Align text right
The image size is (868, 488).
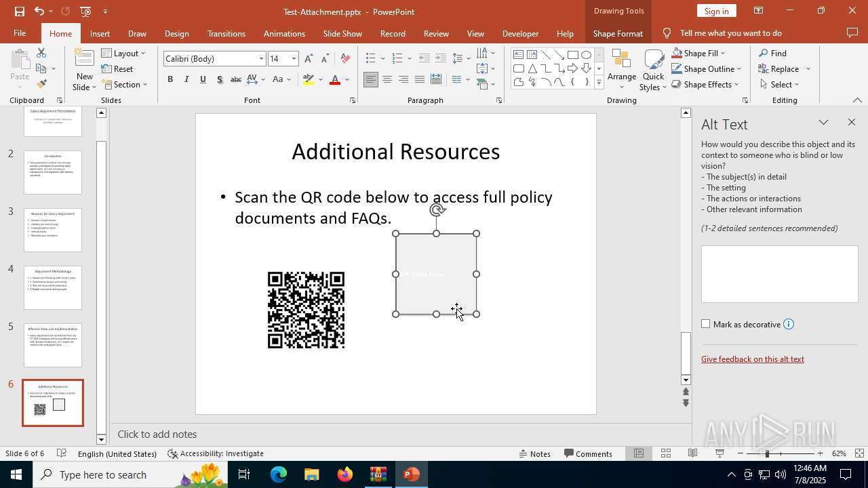click(x=403, y=79)
